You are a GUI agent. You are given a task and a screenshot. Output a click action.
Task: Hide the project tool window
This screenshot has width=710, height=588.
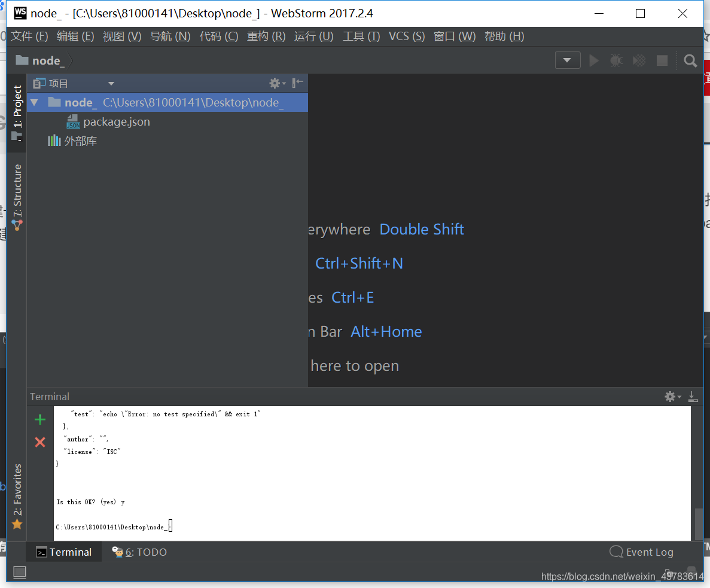[x=297, y=83]
